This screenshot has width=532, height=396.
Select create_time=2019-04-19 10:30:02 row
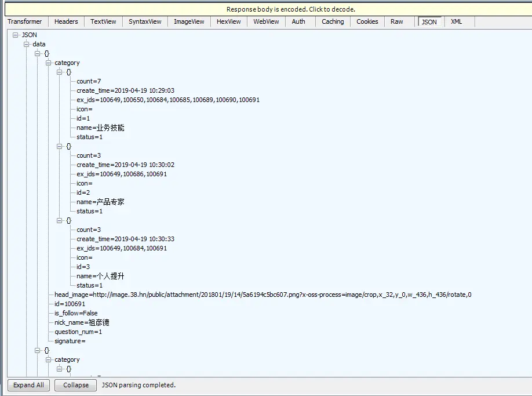[125, 165]
